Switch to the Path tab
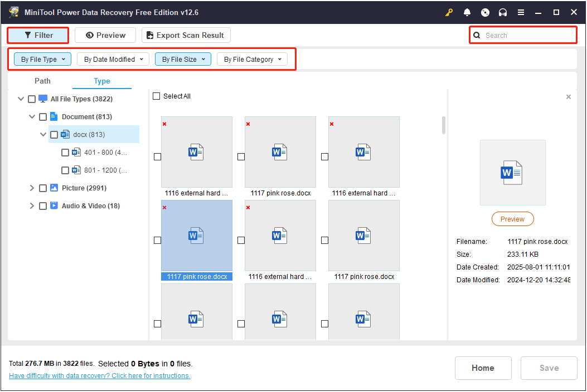This screenshot has height=392, width=587. pos(42,81)
